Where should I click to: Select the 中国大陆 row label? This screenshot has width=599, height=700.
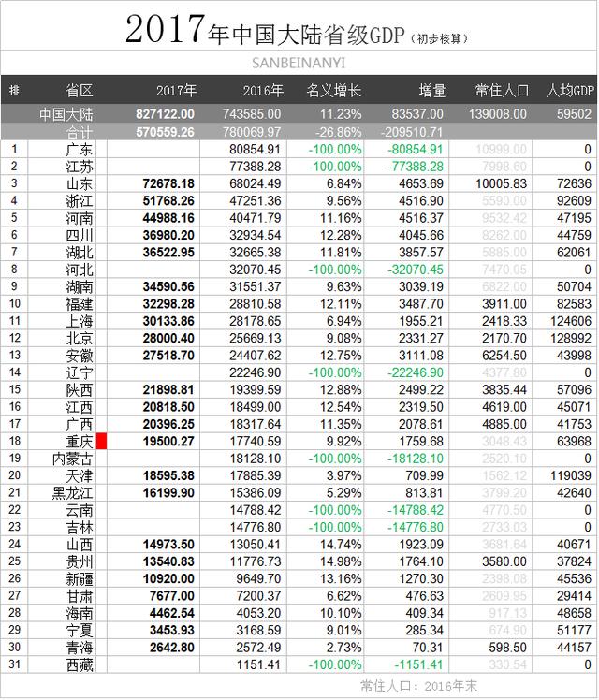[x=66, y=114]
